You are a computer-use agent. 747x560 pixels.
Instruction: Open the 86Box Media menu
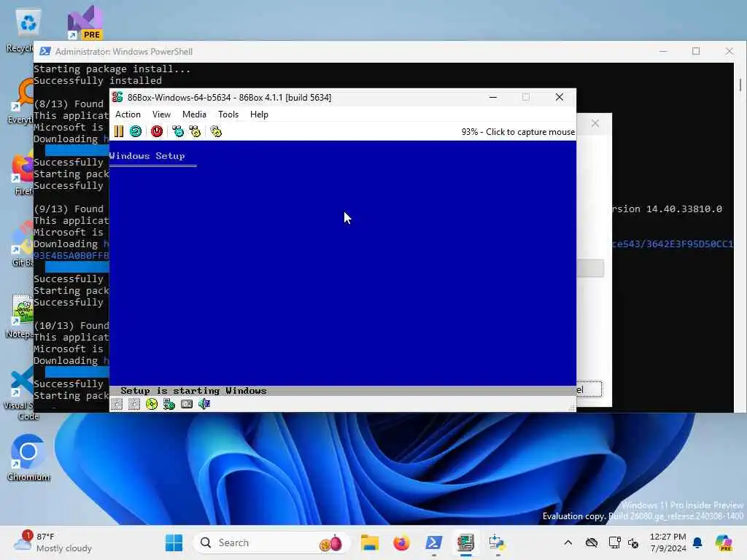[x=194, y=114]
